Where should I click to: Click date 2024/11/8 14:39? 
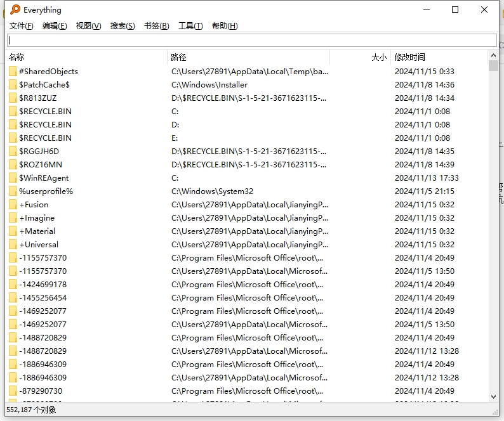click(425, 164)
